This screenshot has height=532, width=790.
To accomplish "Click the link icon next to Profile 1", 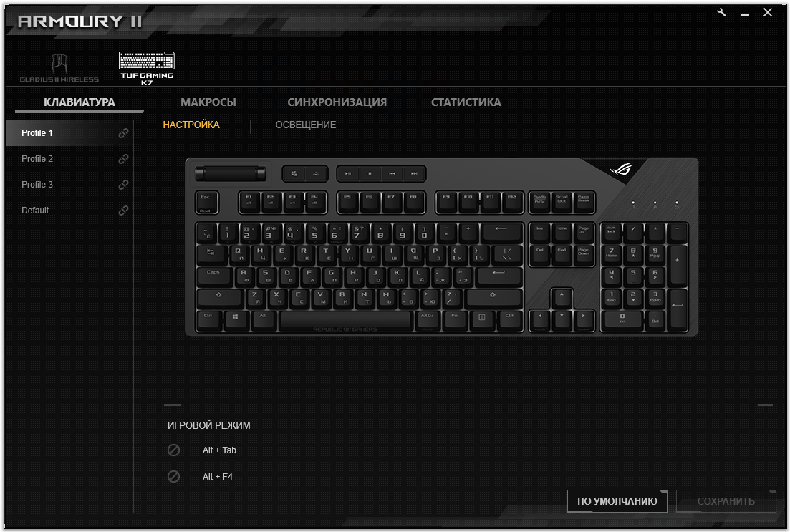I will [x=123, y=133].
